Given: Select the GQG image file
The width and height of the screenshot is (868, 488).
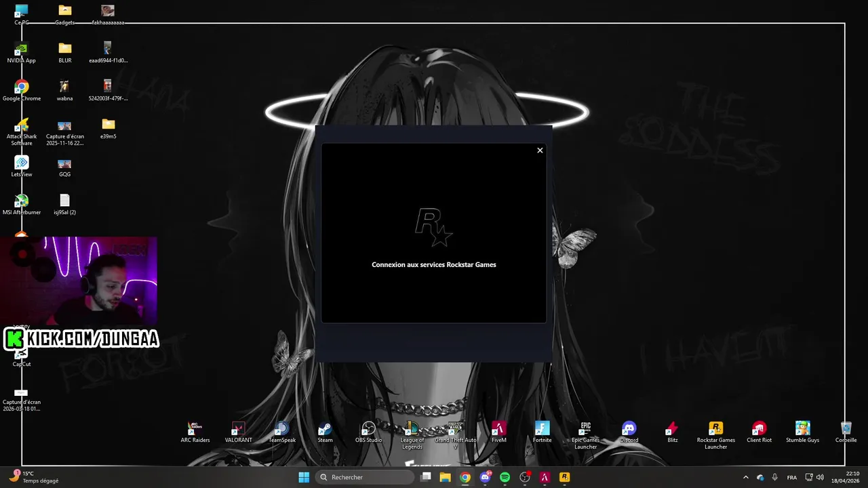Looking at the screenshot, I should point(65,167).
